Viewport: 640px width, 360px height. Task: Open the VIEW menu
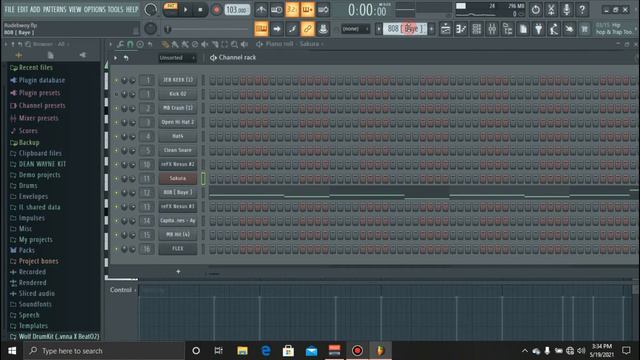[75, 9]
